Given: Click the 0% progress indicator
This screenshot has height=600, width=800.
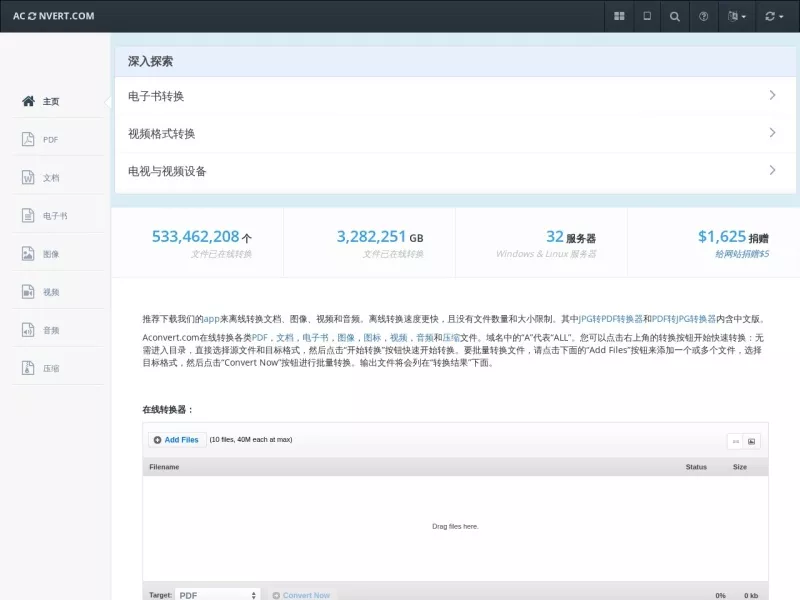Looking at the screenshot, I should point(720,595).
